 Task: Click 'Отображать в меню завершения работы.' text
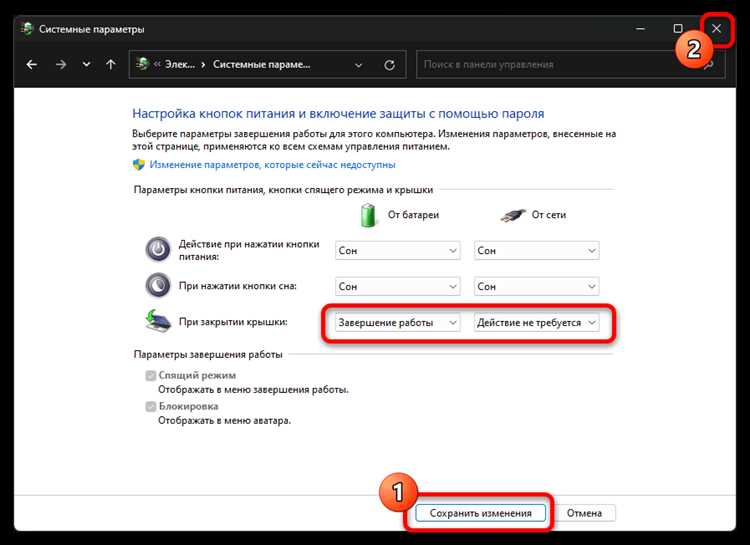tap(254, 390)
